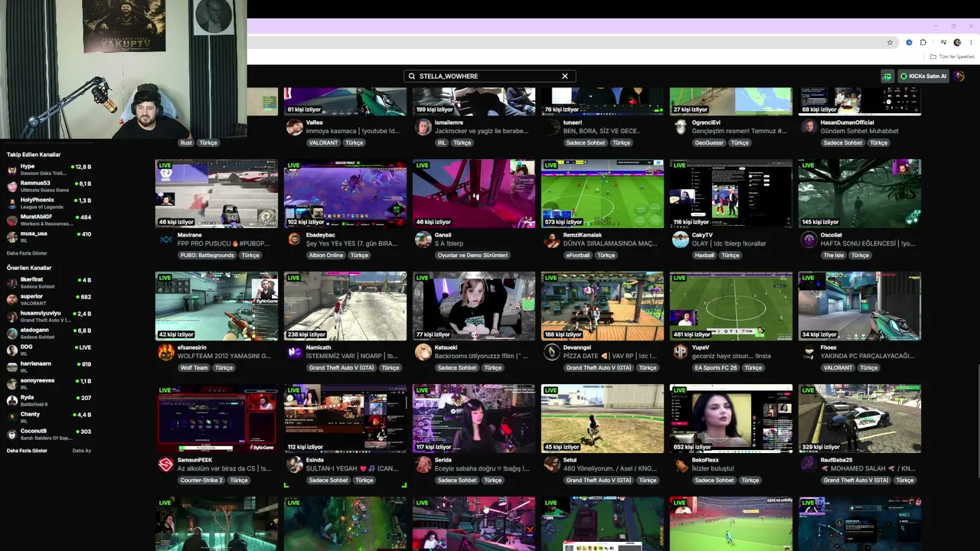Open the ilkerfirat recommended channel
This screenshot has width=980, height=551.
pyautogui.click(x=50, y=283)
